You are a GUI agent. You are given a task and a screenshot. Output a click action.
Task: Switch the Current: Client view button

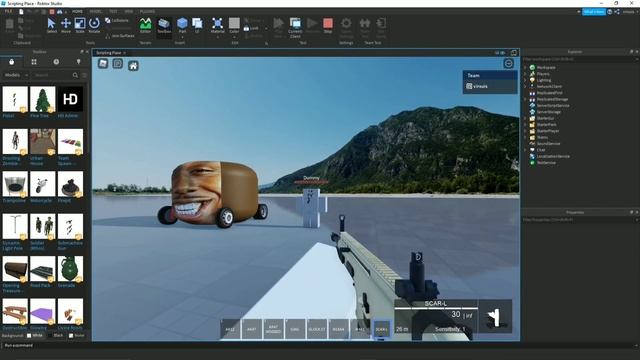coord(295,27)
